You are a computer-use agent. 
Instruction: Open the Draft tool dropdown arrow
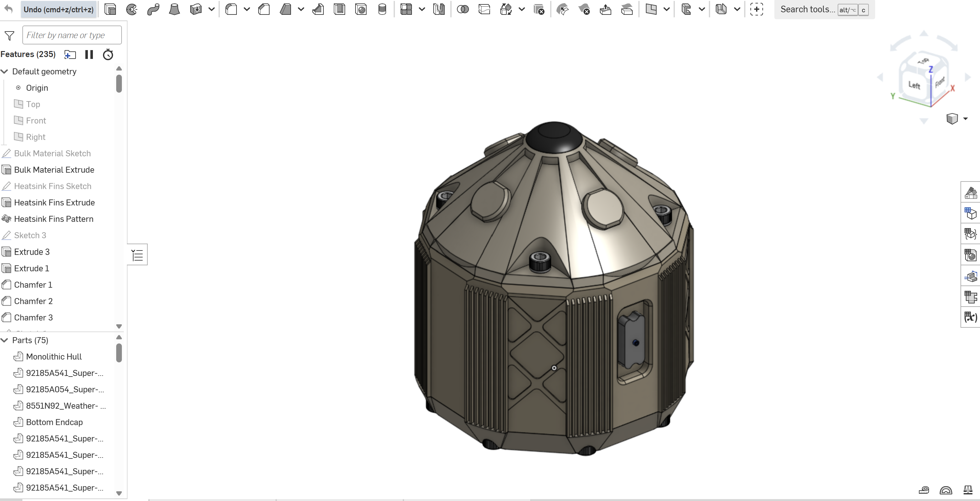click(x=301, y=9)
